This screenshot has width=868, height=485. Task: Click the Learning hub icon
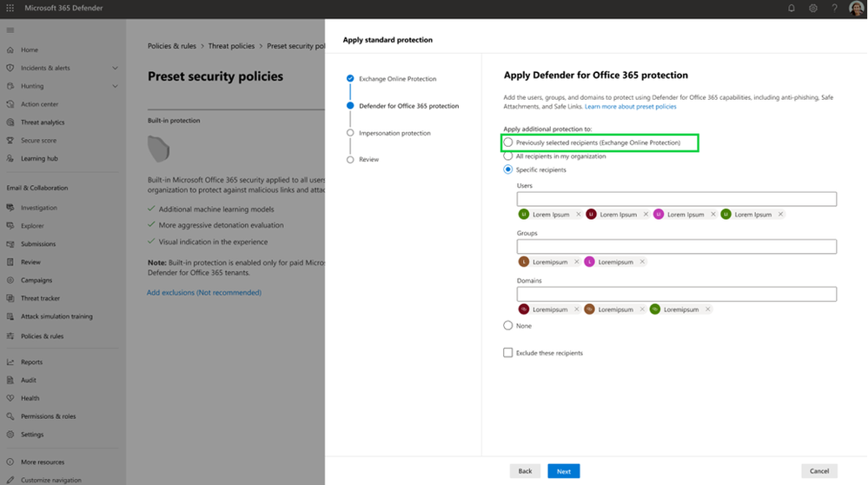point(10,158)
